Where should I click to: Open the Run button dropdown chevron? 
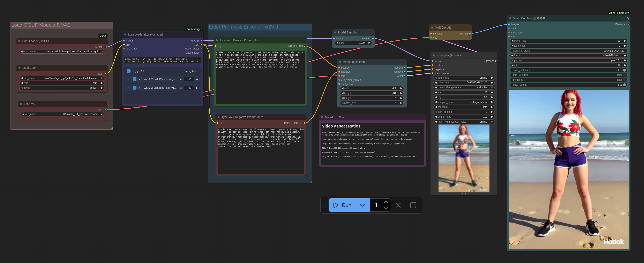click(x=362, y=205)
